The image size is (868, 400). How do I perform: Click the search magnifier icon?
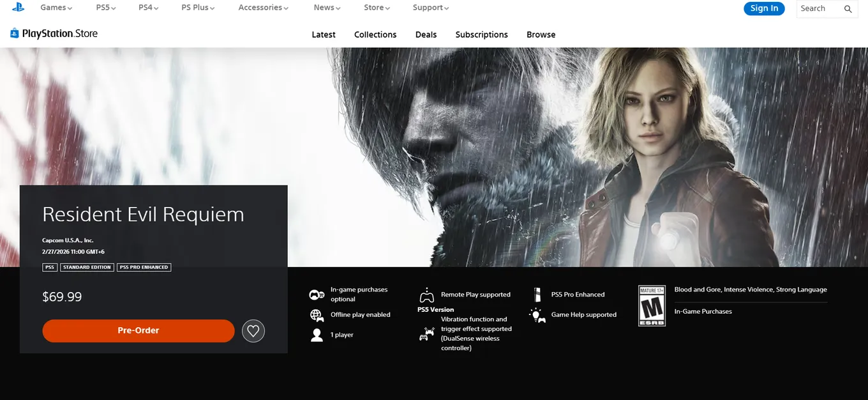point(848,9)
